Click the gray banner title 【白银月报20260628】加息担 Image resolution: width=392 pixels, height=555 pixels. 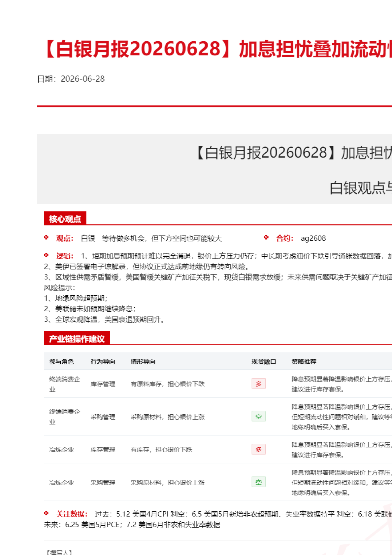(293, 153)
